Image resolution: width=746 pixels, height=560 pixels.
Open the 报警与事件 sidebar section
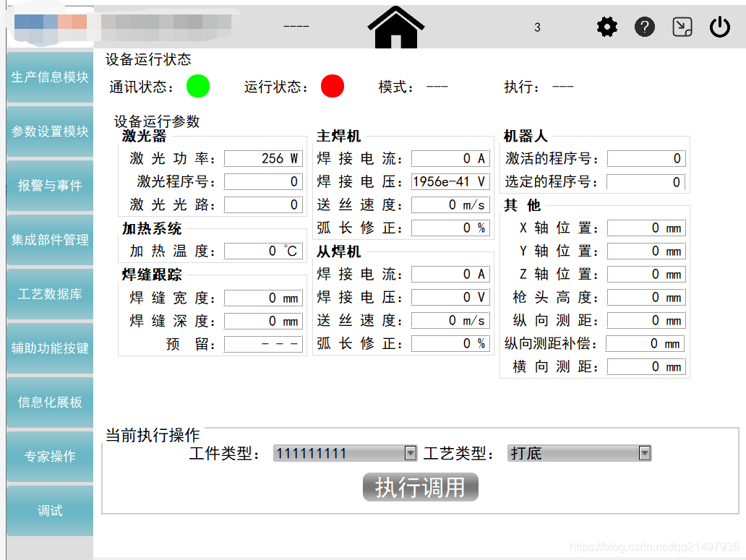[50, 186]
